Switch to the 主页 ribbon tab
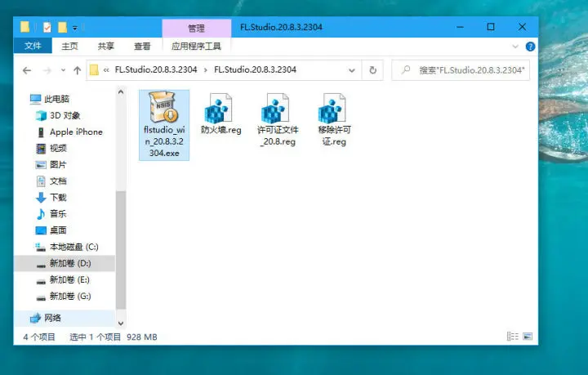The image size is (588, 375). tap(69, 46)
